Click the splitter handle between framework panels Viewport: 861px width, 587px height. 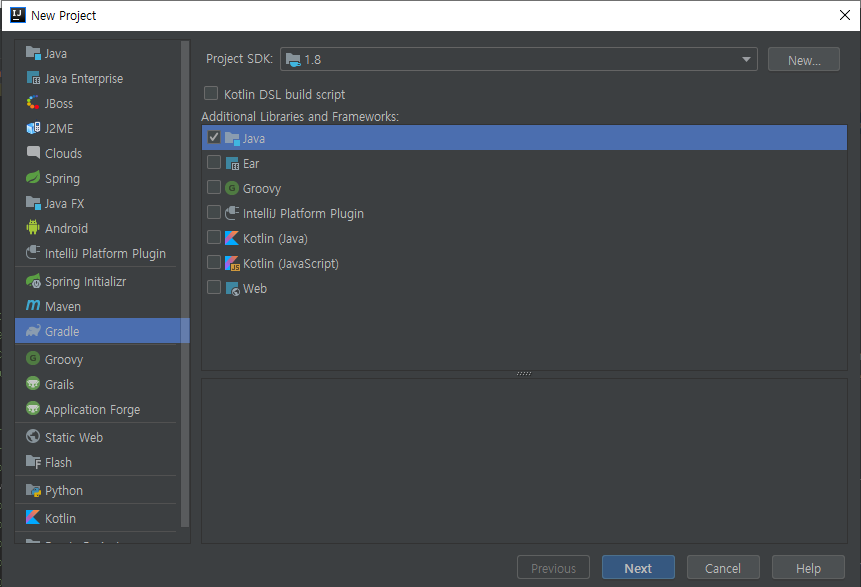524,373
